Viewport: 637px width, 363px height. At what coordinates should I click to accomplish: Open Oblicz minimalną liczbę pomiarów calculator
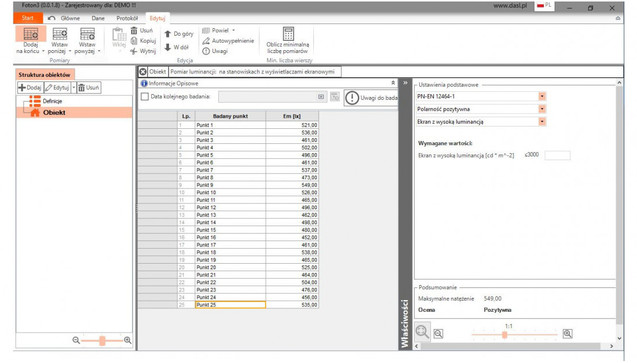(288, 34)
